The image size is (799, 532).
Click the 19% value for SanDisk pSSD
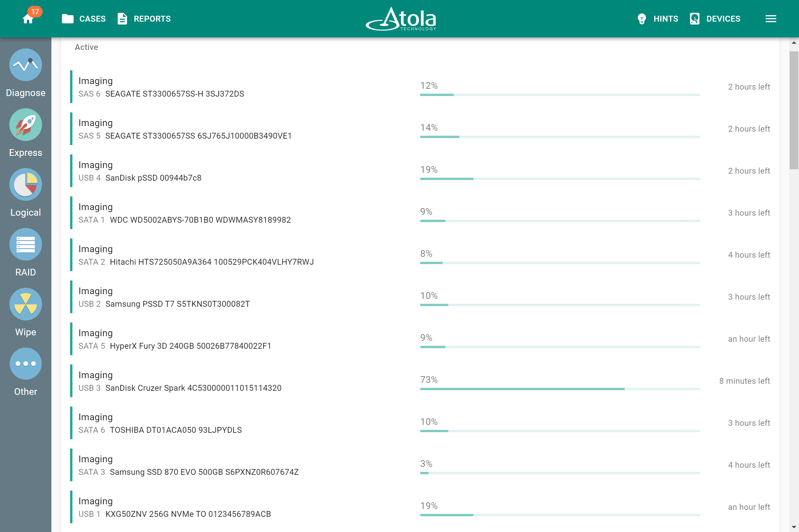[429, 170]
